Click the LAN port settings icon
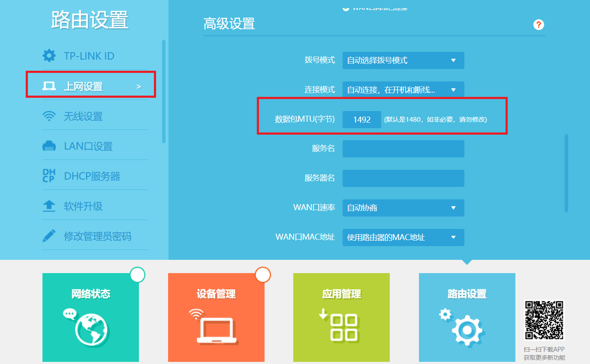Screen dimensions: 590x364 tap(49, 146)
